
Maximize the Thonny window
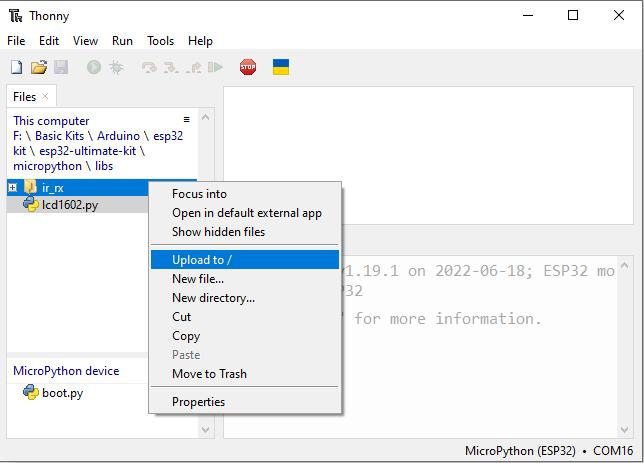(x=573, y=16)
